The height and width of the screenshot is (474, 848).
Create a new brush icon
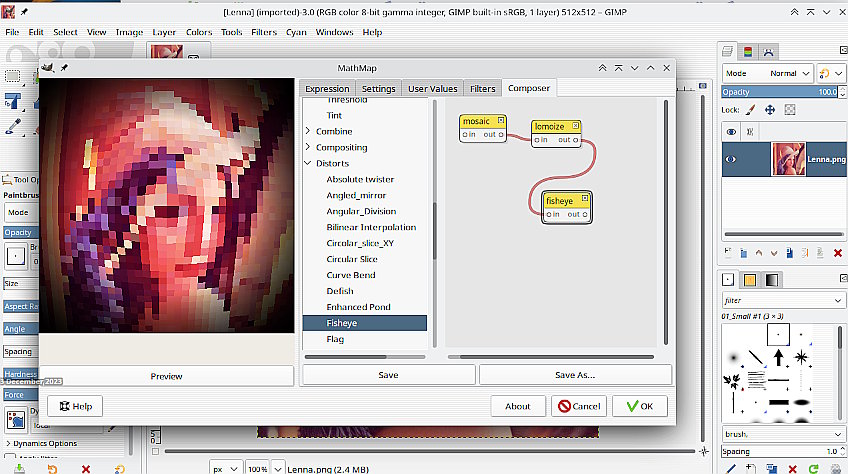tap(751, 469)
